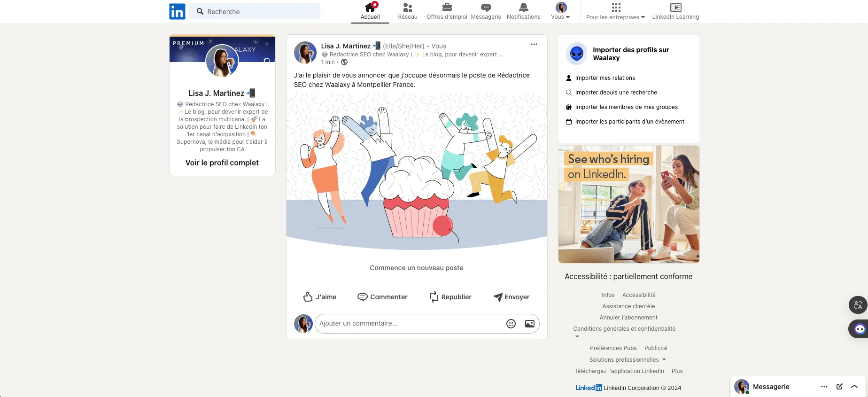
Task: Click Importer des profils sur Waalaxy heading
Action: click(x=631, y=54)
